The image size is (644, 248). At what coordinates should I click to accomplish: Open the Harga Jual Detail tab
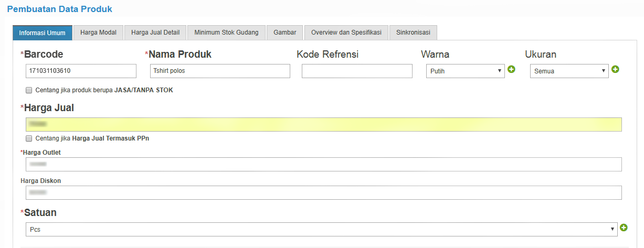point(155,33)
